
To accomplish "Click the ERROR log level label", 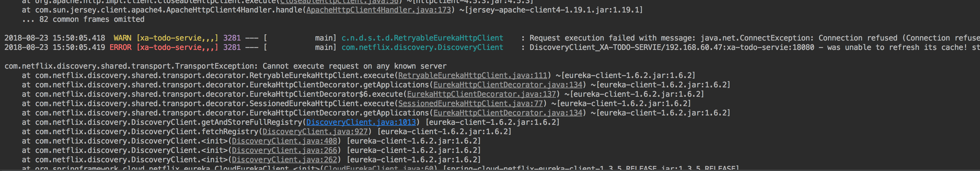I will pyautogui.click(x=120, y=47).
